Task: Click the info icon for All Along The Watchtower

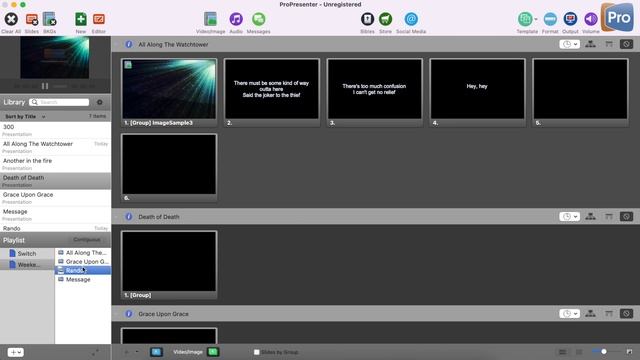Action: [129, 44]
